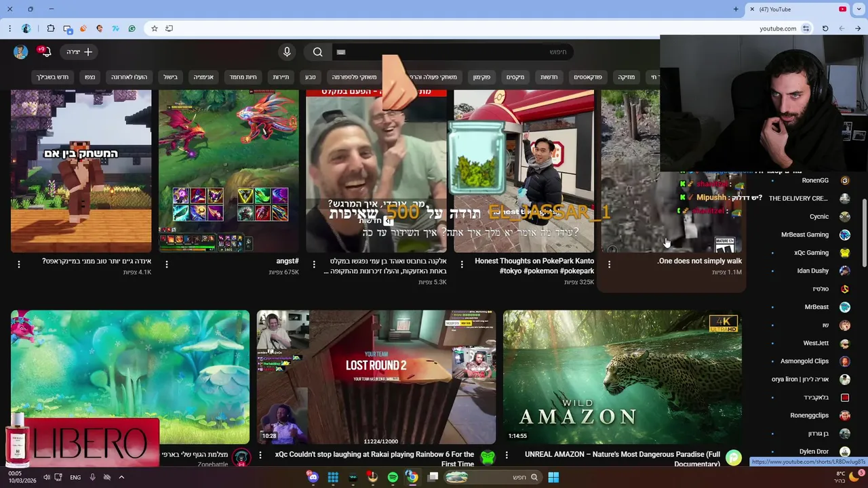Open WILD AMAZON documentary thumbnail
This screenshot has width=868, height=488.
pos(623,378)
